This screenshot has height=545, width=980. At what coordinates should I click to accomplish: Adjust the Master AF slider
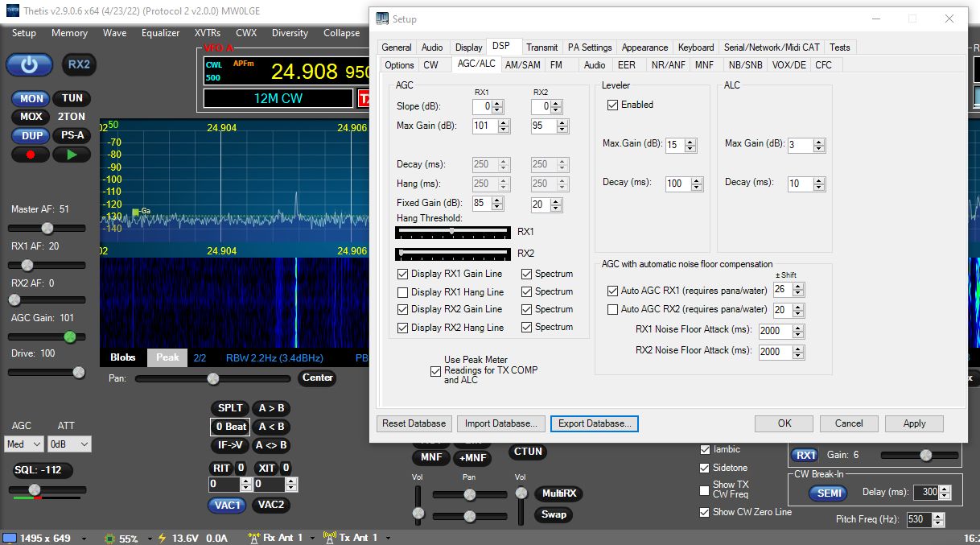pos(47,229)
